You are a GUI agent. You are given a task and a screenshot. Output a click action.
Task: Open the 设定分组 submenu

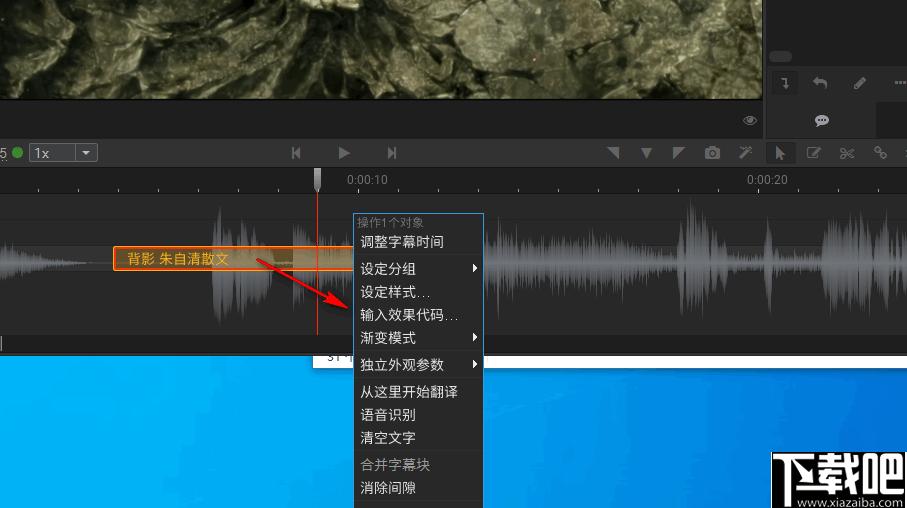(418, 268)
